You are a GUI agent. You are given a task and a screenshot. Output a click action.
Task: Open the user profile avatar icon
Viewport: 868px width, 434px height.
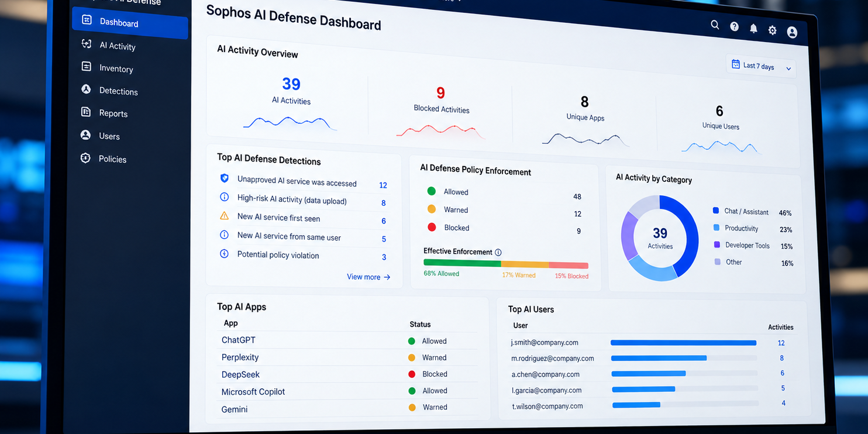(x=792, y=32)
